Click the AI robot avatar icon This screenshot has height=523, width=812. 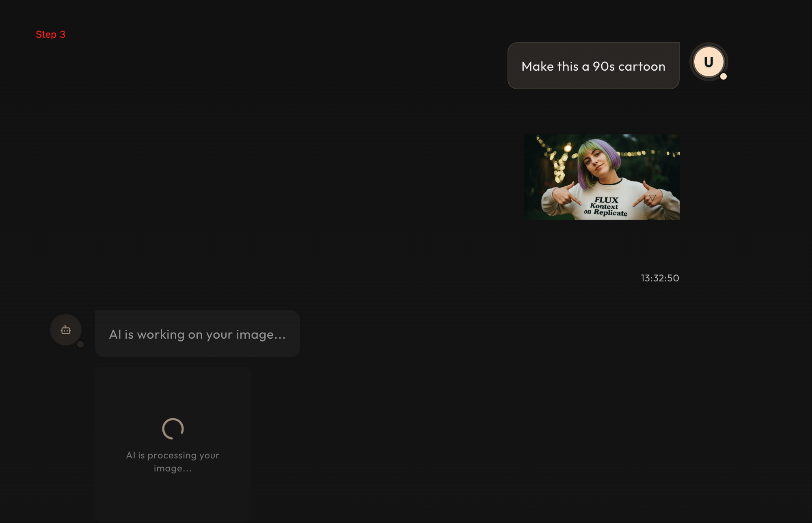point(66,330)
